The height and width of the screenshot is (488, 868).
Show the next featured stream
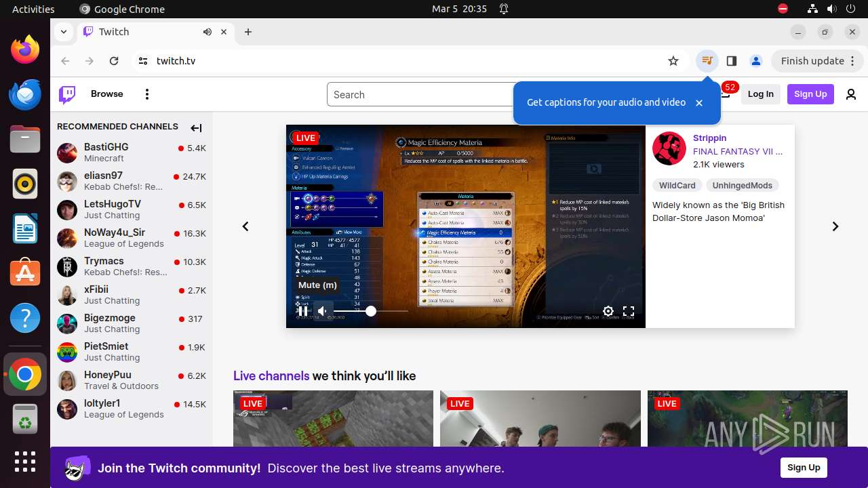(835, 226)
